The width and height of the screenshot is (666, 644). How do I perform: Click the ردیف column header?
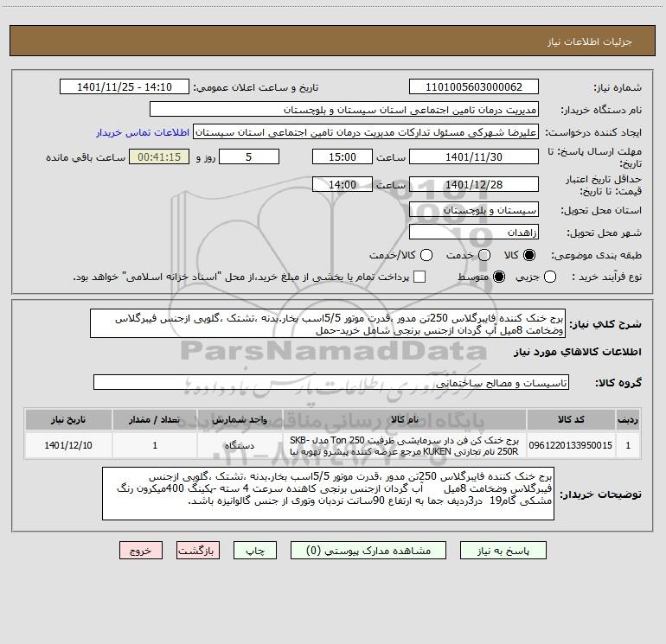628,419
